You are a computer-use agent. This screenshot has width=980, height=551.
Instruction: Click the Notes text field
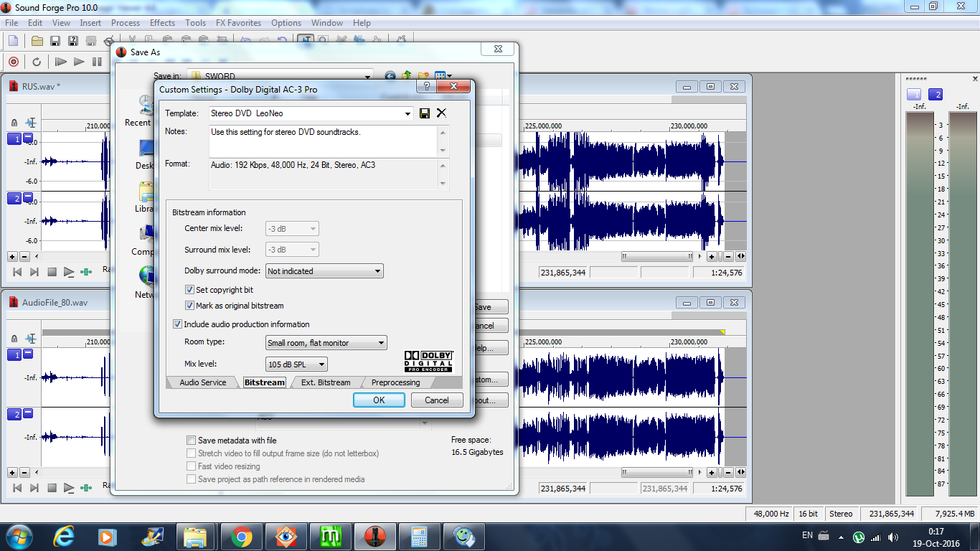click(323, 141)
